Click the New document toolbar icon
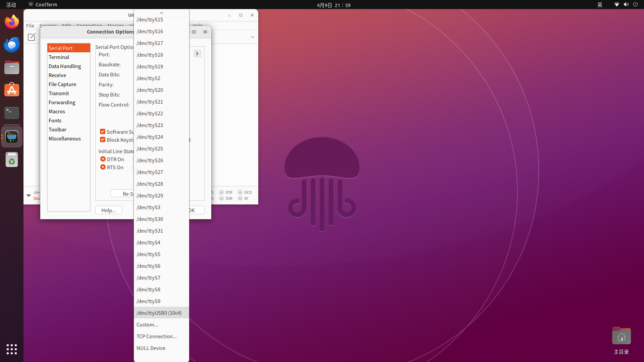 [32, 37]
